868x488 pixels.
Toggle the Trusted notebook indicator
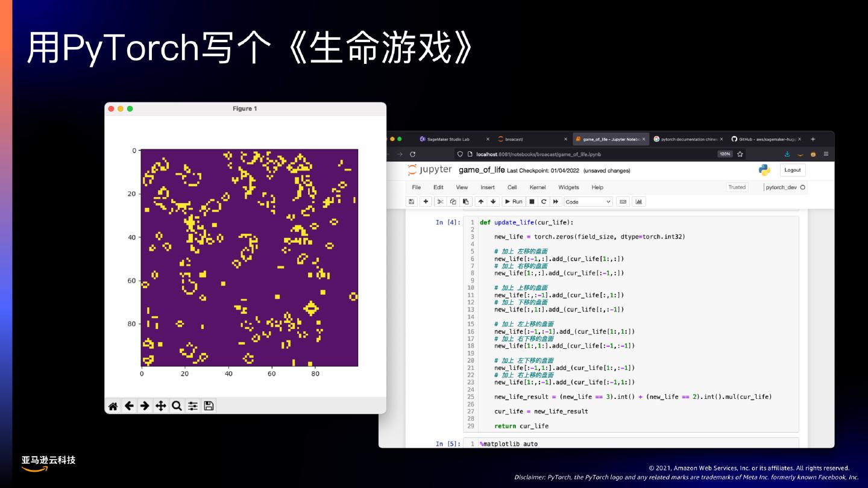tap(737, 187)
